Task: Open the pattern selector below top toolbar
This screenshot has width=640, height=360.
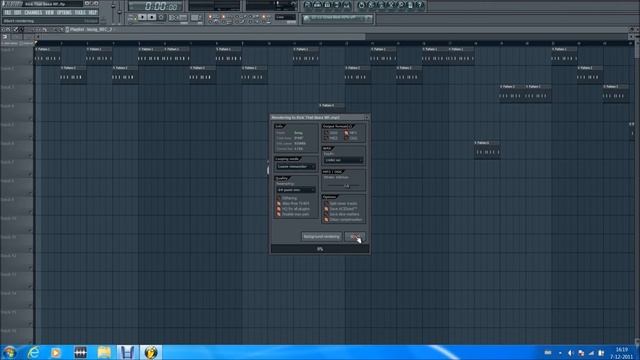Action: tap(337, 18)
